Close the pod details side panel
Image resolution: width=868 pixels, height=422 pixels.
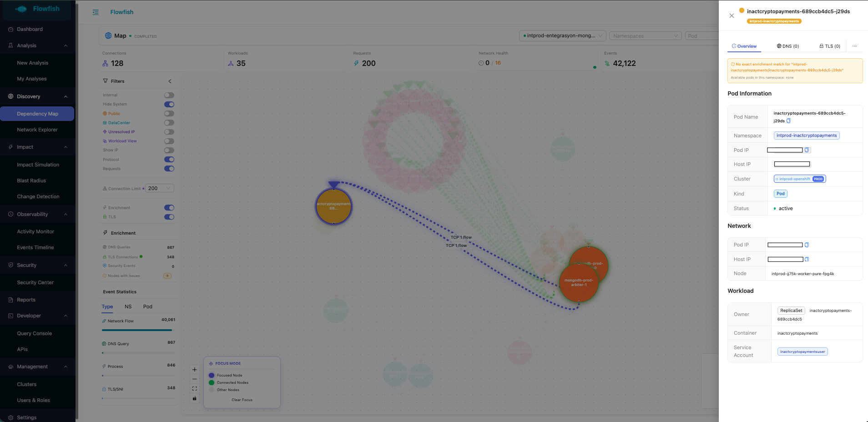click(732, 15)
